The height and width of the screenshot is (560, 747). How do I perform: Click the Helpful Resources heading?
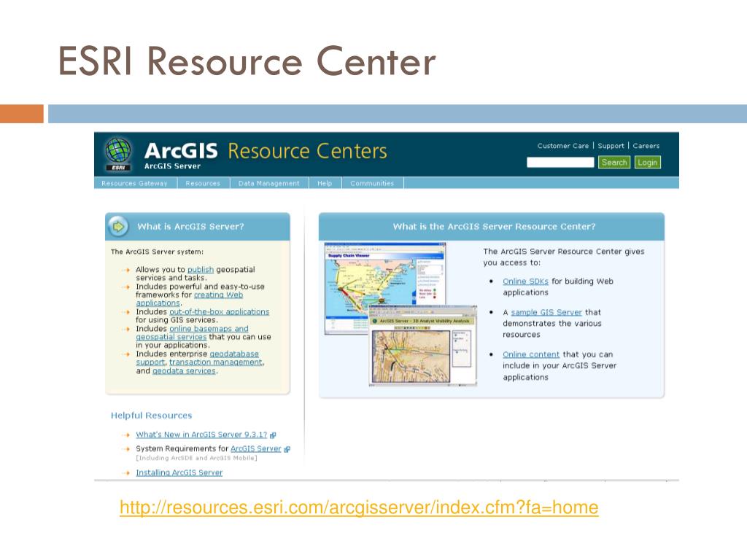(x=152, y=415)
